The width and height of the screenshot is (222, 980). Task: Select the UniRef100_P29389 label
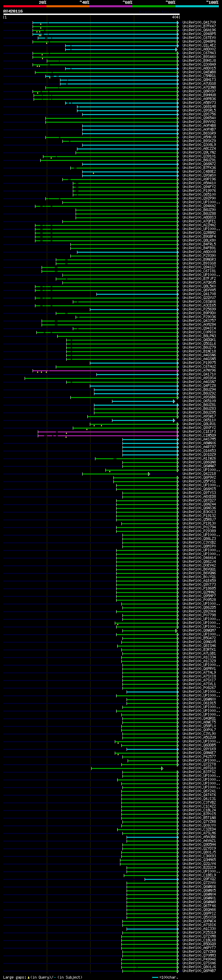coord(199,531)
